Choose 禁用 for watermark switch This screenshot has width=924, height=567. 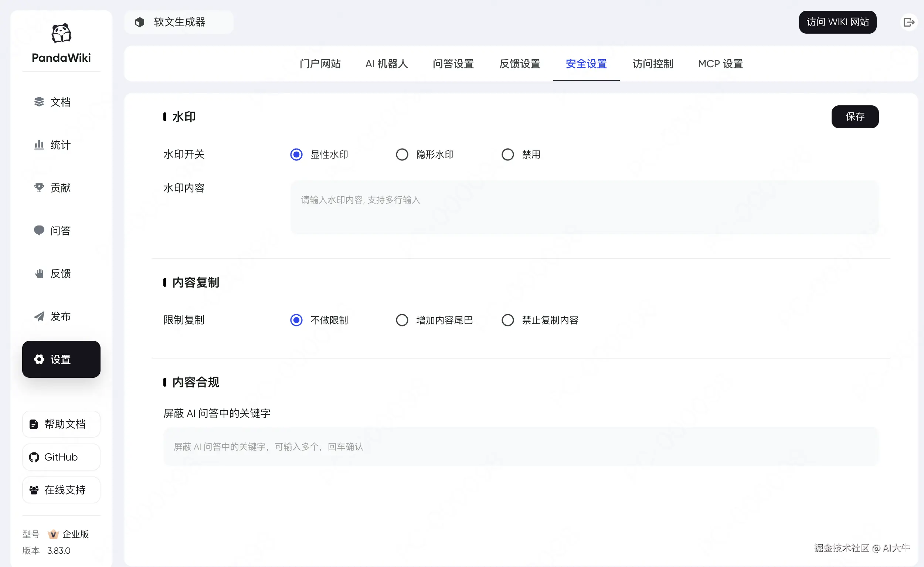[508, 155]
